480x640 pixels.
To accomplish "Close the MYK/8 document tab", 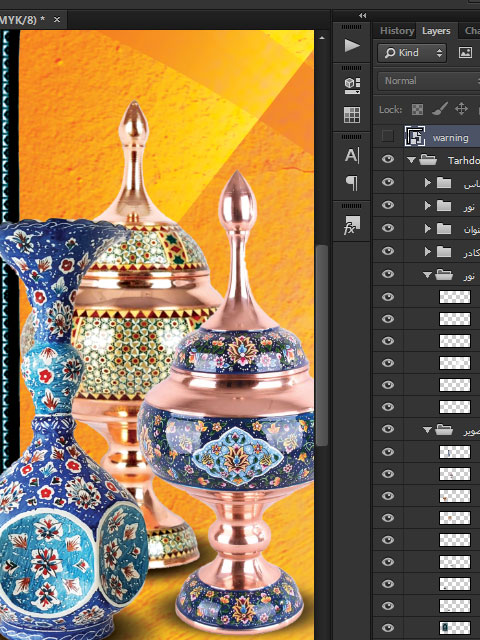I will [x=57, y=19].
